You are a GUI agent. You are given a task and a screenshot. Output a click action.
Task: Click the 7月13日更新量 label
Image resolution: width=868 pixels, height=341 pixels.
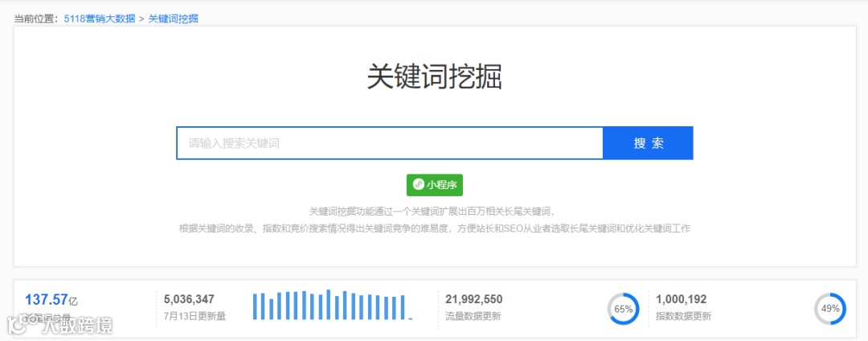click(194, 317)
